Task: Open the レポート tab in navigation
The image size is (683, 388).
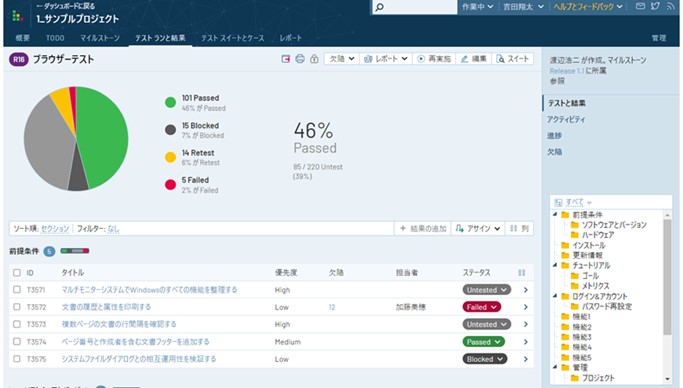Action: (x=291, y=38)
